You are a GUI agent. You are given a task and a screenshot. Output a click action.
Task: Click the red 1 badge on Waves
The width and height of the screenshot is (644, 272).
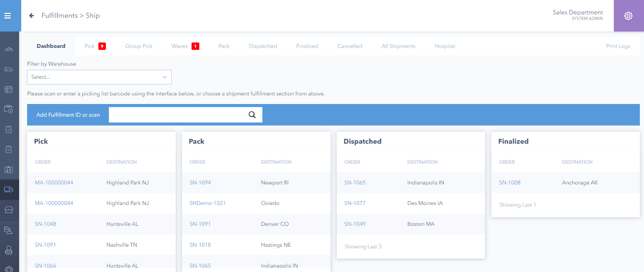click(195, 46)
